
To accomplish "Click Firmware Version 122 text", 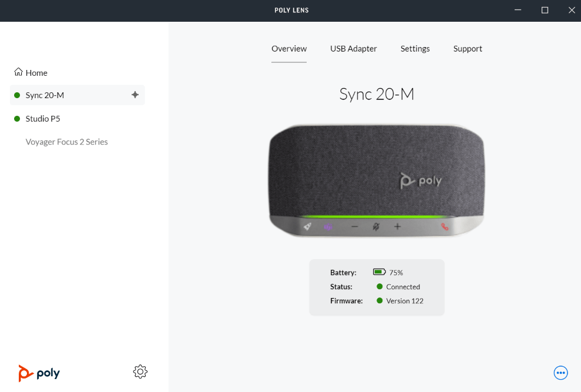I will tap(404, 301).
